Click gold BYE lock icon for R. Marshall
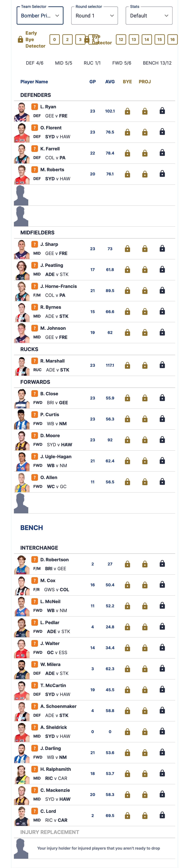This screenshot has height=868, width=181. click(127, 366)
